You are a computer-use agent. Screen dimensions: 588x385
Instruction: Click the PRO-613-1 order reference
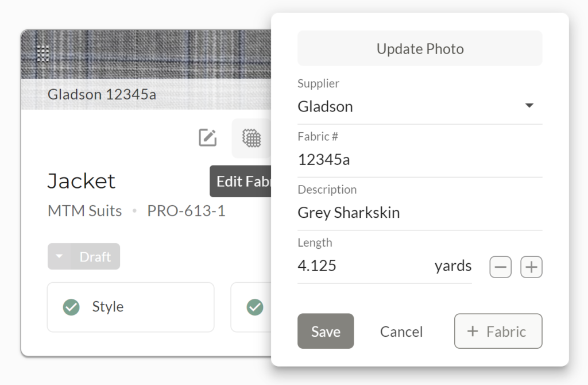pyautogui.click(x=186, y=211)
